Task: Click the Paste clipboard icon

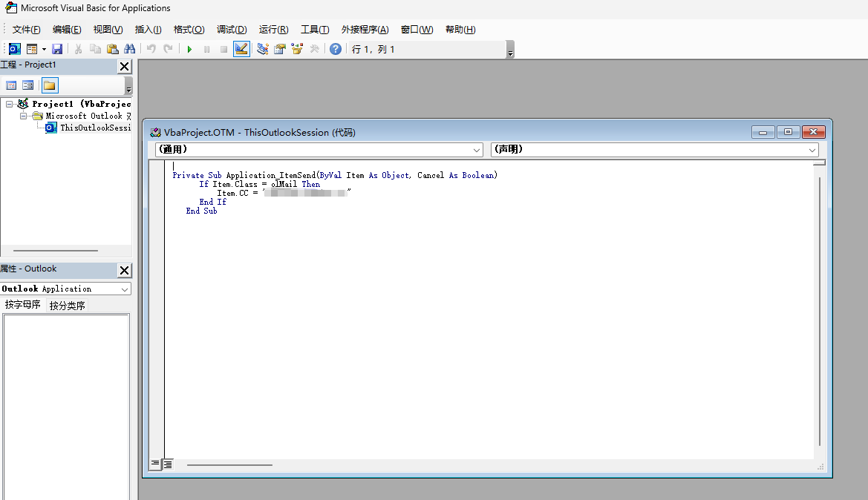Action: click(112, 49)
